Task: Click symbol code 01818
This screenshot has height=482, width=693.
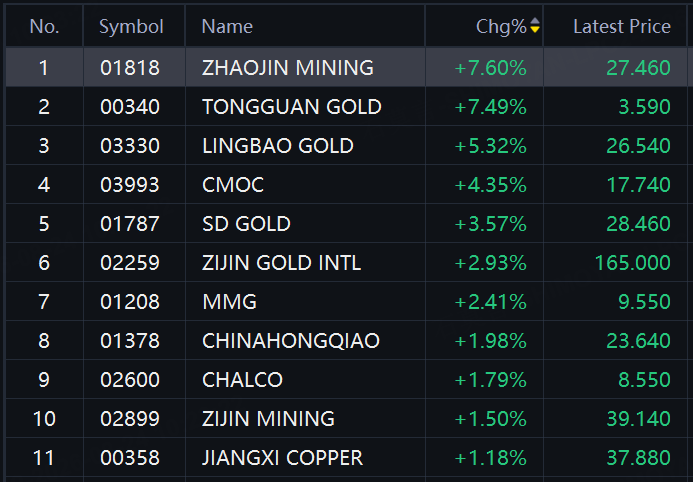Action: [130, 68]
